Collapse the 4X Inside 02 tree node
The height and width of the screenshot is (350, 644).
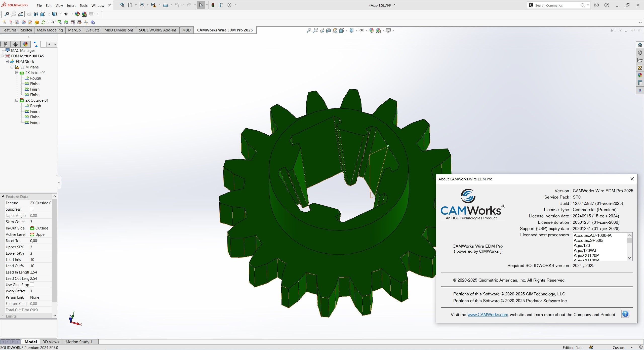[x=17, y=72]
